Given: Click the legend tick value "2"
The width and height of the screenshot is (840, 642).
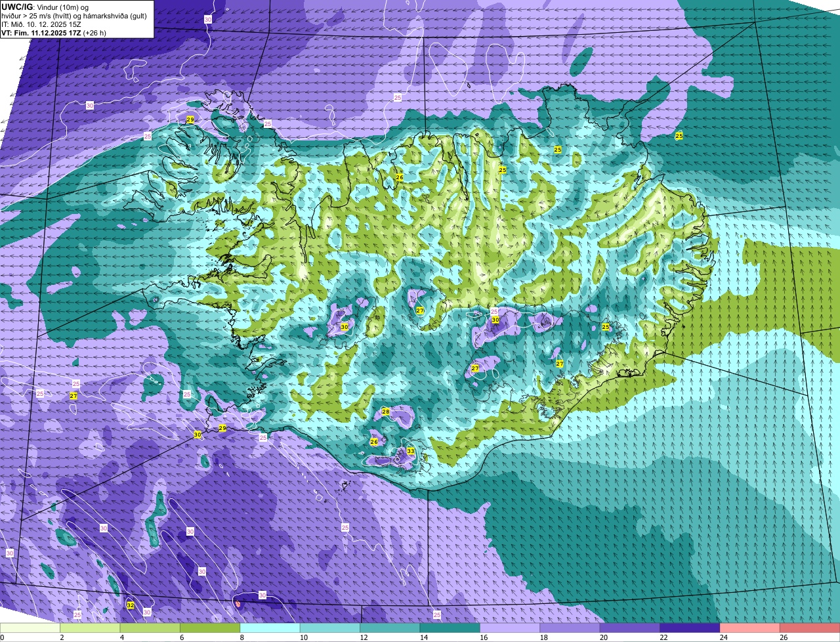Looking at the screenshot, I should point(62,637).
